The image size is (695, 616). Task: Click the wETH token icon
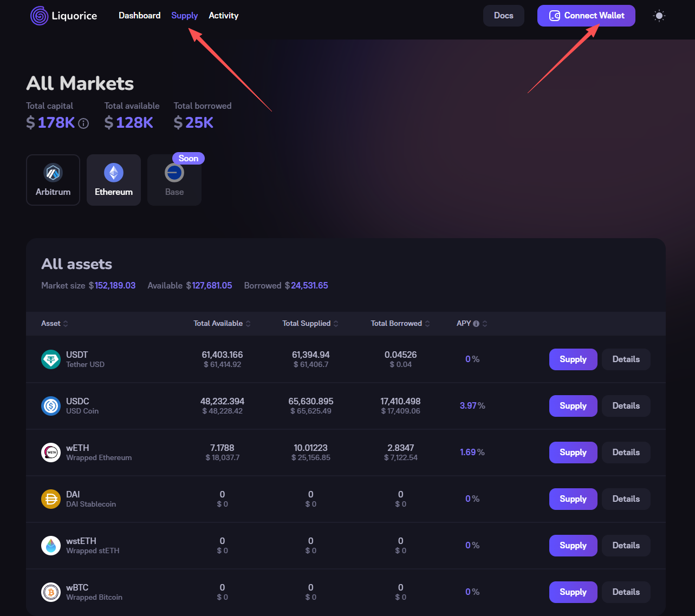tap(51, 453)
